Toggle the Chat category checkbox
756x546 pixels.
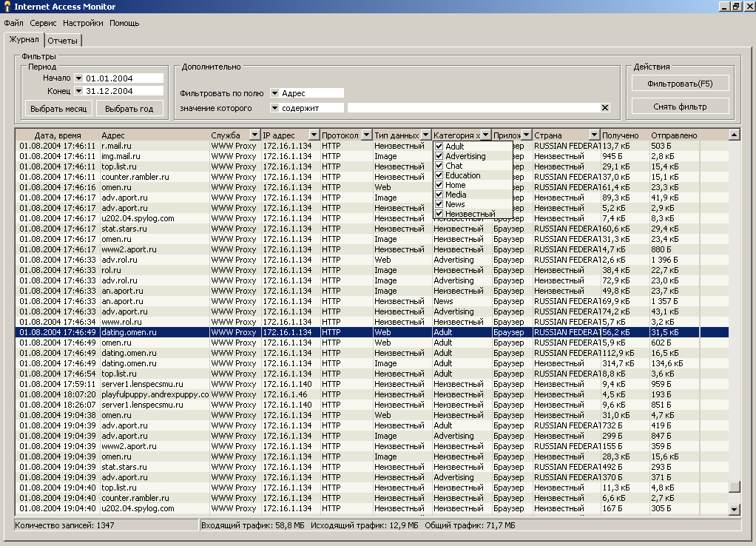pyautogui.click(x=439, y=166)
